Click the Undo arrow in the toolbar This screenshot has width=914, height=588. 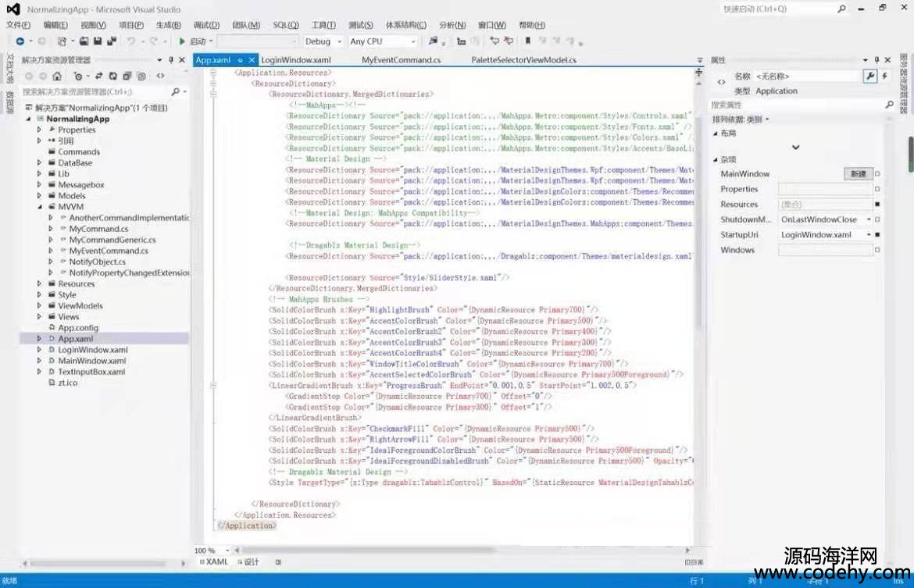click(131, 41)
